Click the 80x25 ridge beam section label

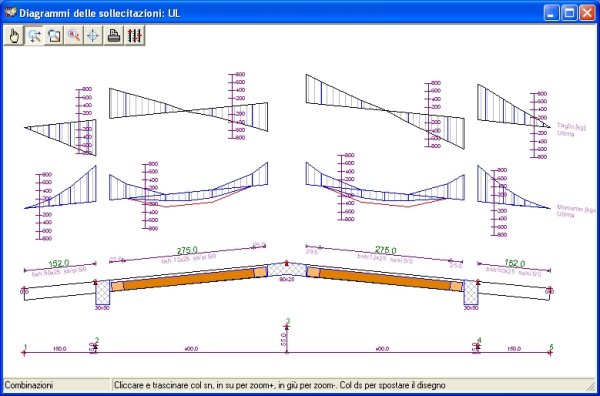click(x=287, y=279)
